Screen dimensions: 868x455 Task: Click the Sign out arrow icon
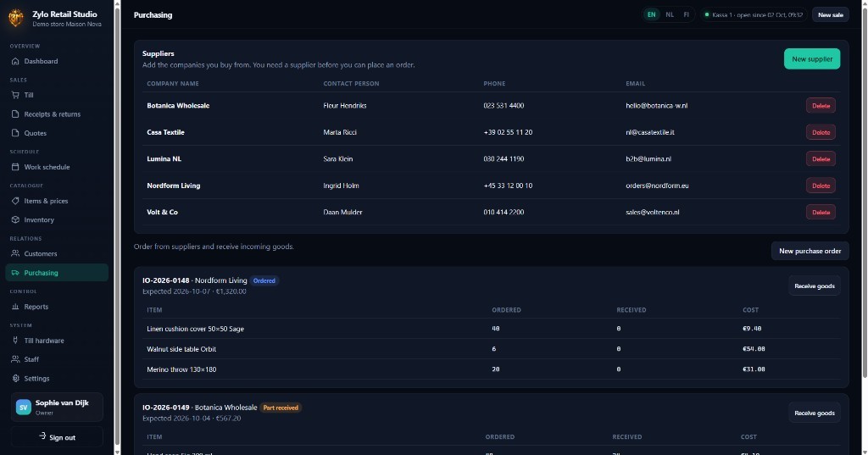coord(42,436)
